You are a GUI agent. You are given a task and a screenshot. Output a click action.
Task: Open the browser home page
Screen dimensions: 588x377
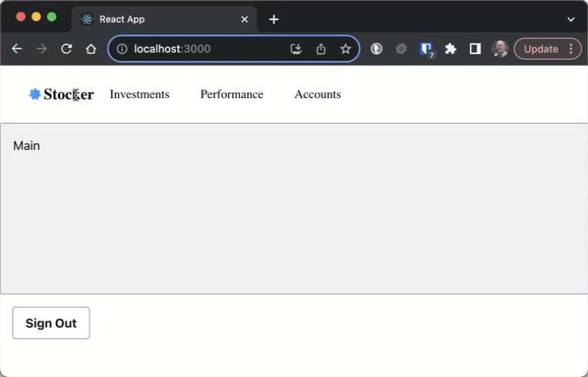(x=91, y=49)
